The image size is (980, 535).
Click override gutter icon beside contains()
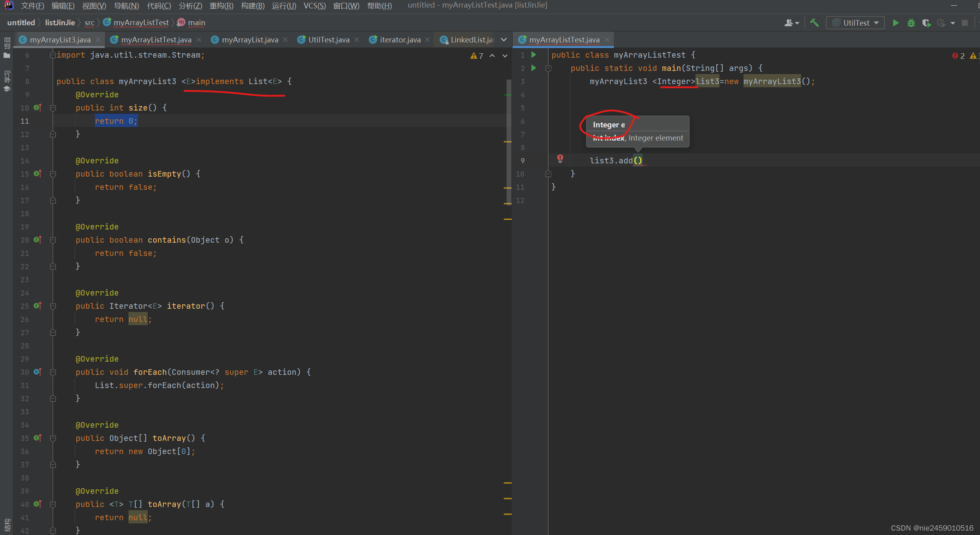pos(38,239)
